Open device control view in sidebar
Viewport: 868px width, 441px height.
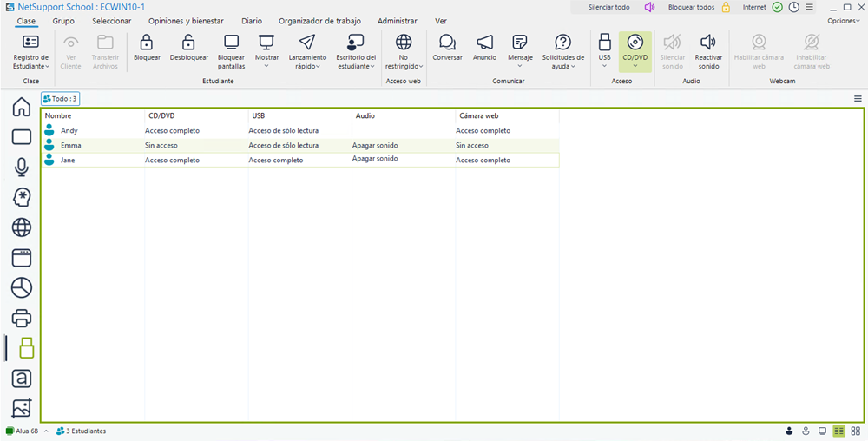click(x=27, y=348)
